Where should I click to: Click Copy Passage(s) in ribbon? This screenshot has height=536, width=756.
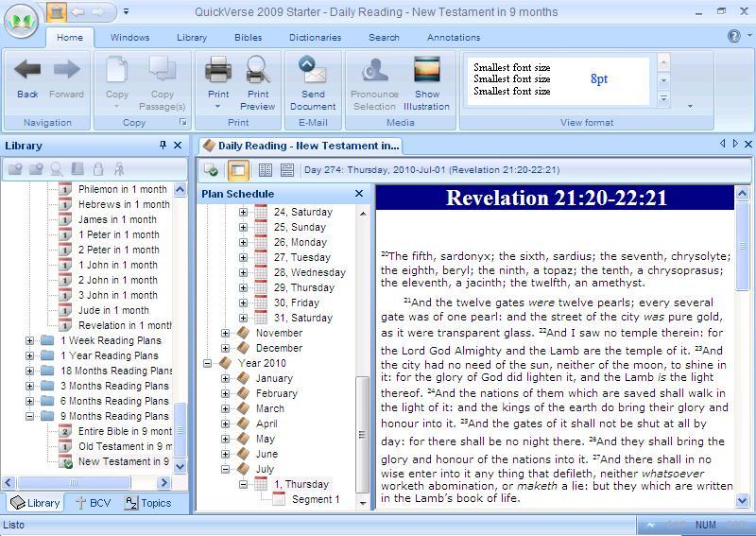click(162, 83)
